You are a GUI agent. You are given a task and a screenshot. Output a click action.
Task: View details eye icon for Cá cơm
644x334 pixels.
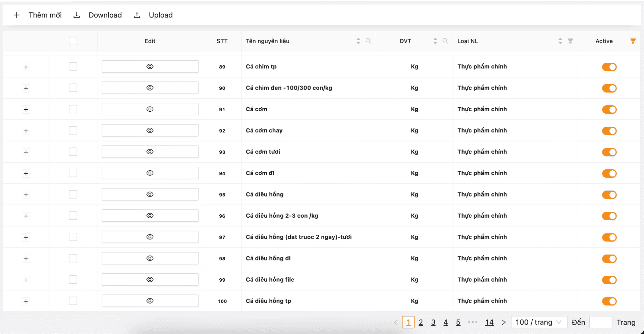(150, 109)
